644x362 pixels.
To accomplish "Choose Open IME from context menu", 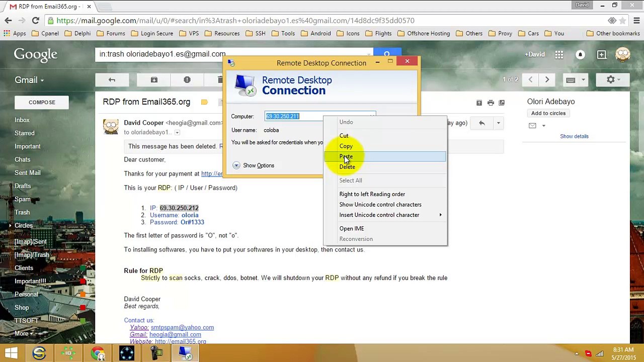I will [385, 229].
